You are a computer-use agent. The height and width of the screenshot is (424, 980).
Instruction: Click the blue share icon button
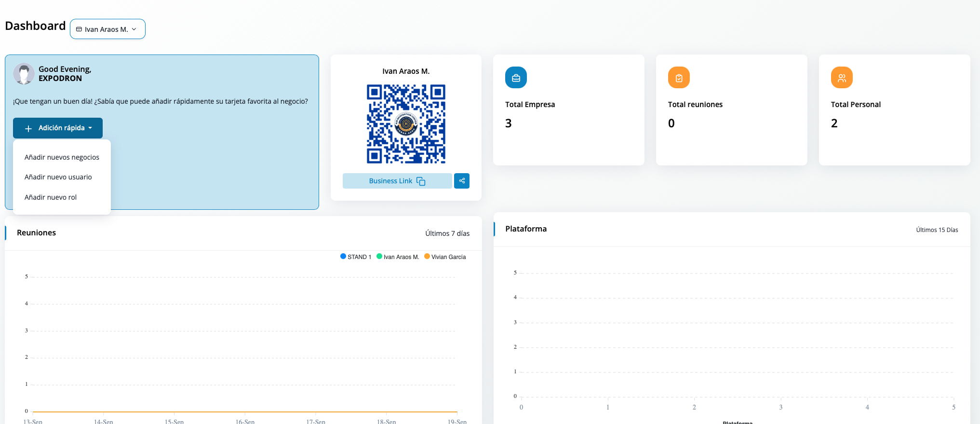click(x=462, y=181)
